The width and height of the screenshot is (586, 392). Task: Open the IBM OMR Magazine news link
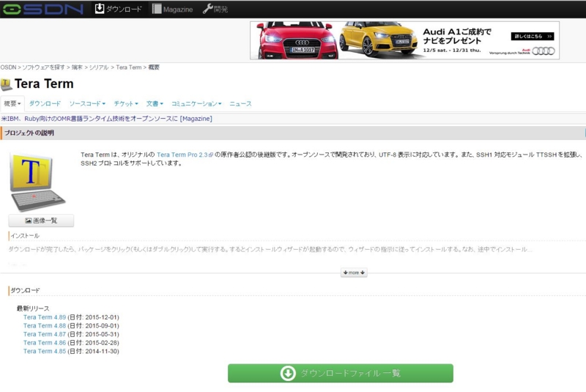pyautogui.click(x=106, y=119)
